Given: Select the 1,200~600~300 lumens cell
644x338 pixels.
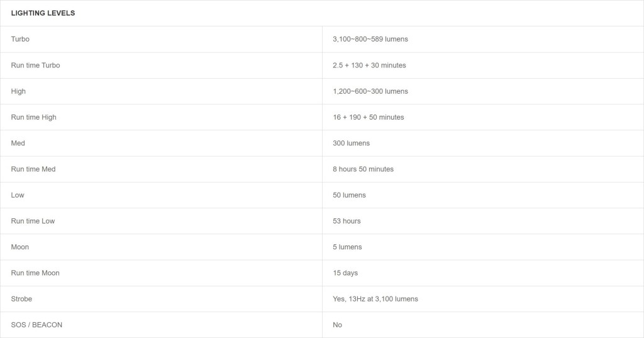Looking at the screenshot, I should [x=370, y=91].
